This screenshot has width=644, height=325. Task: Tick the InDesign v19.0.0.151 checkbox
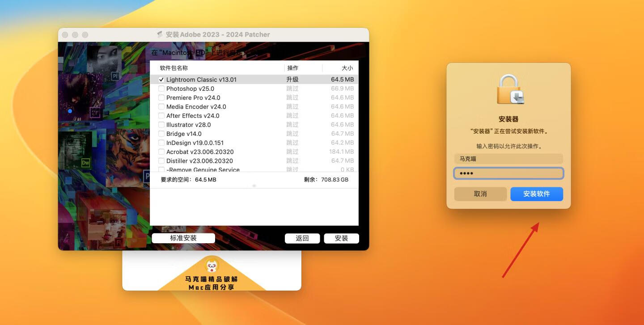point(161,143)
